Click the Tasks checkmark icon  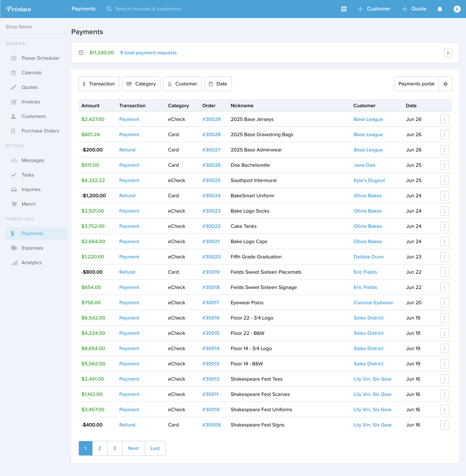(x=14, y=175)
